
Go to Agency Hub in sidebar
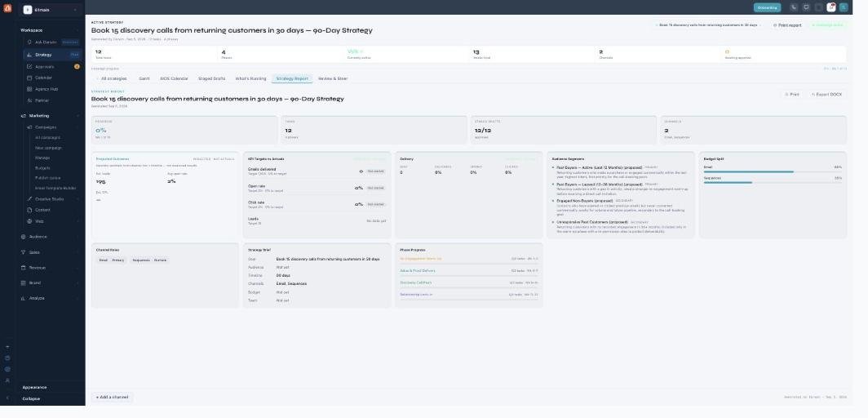pos(52,89)
